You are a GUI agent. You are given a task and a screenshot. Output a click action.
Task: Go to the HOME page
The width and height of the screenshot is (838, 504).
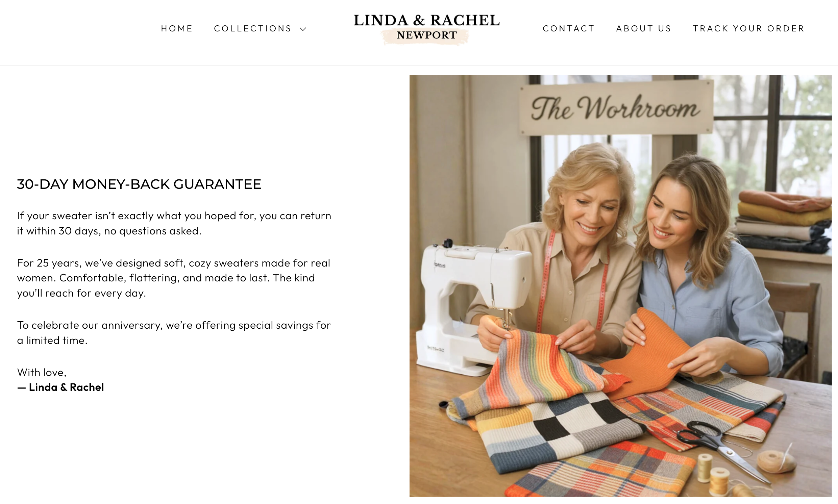[x=177, y=28]
